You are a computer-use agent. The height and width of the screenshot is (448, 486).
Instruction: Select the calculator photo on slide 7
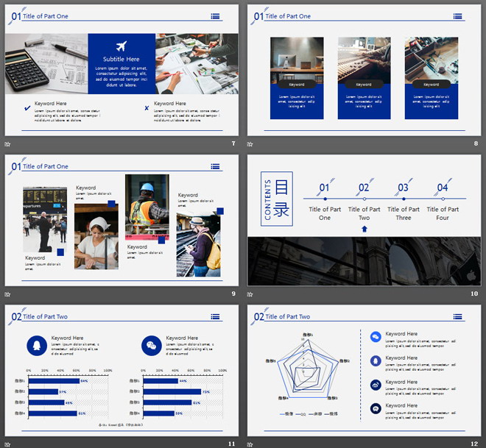point(46,63)
